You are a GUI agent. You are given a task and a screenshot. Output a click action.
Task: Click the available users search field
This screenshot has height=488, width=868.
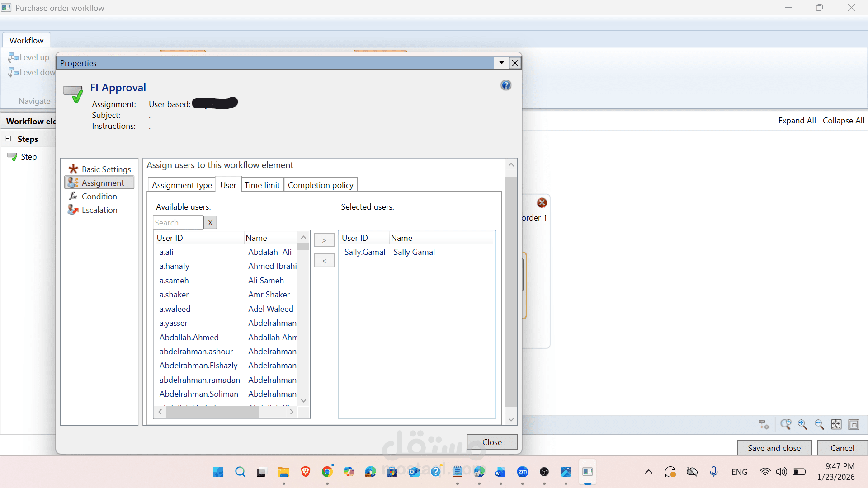178,222
